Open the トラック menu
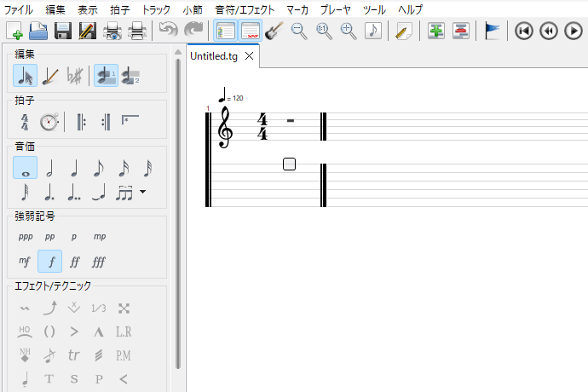Screen dimensions: 588x392 [x=156, y=9]
